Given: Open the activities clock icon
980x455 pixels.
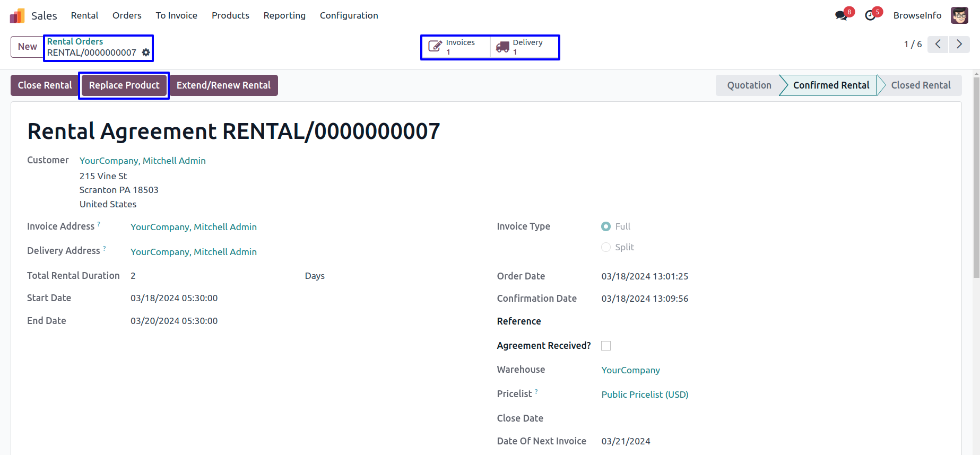Looking at the screenshot, I should click(870, 16).
